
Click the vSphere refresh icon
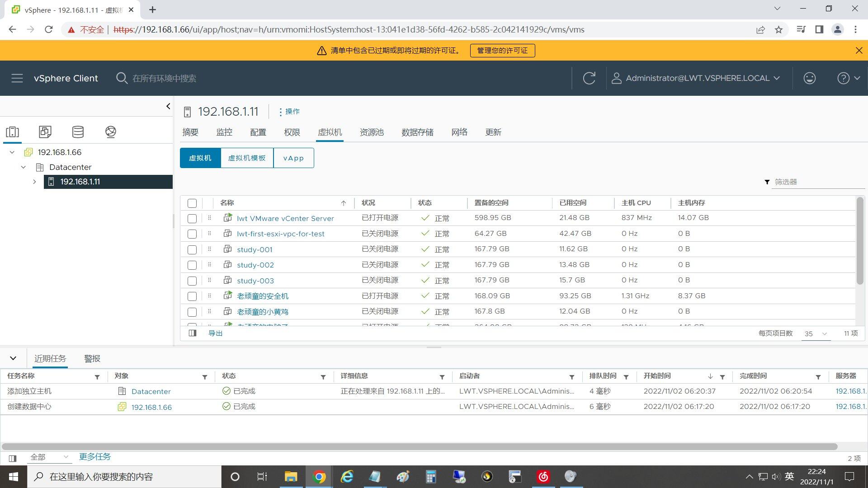tap(589, 78)
